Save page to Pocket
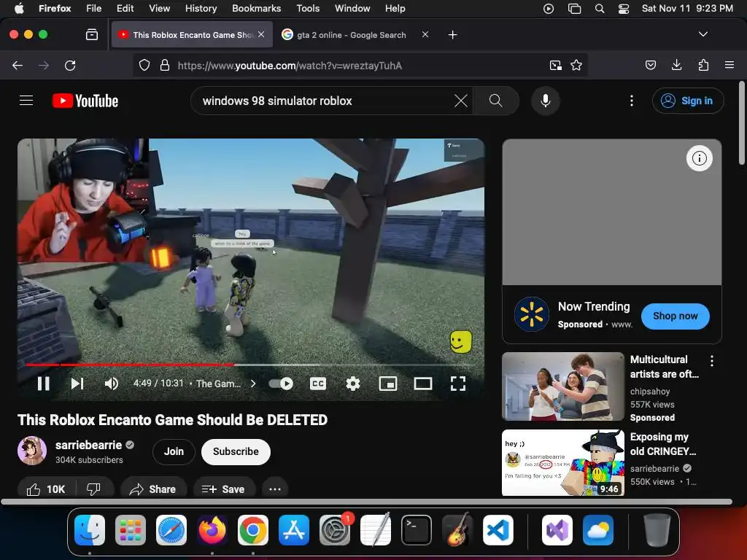The height and width of the screenshot is (560, 747). pyautogui.click(x=651, y=65)
